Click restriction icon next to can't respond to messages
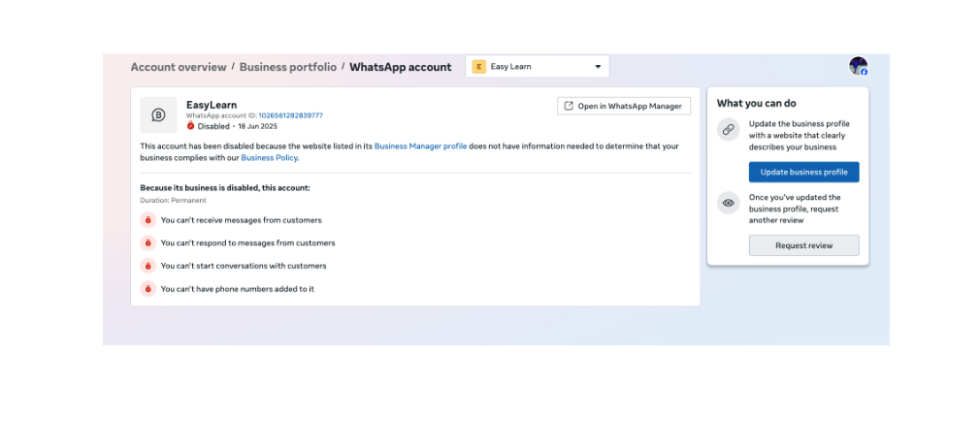The image size is (980, 421). 148,243
